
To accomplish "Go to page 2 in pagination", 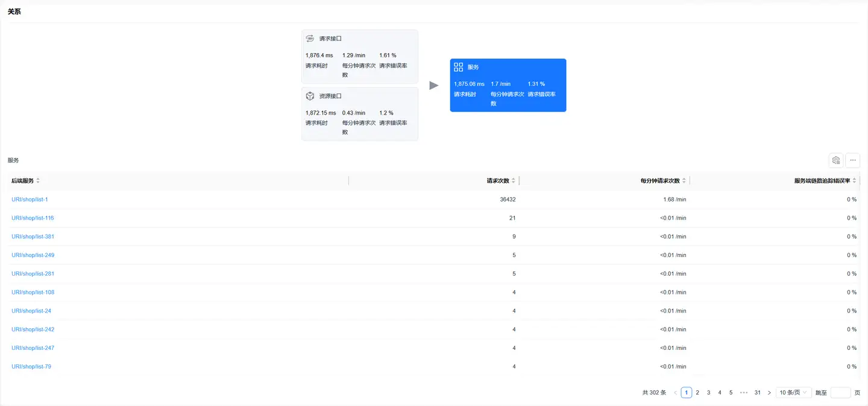I will tap(697, 393).
